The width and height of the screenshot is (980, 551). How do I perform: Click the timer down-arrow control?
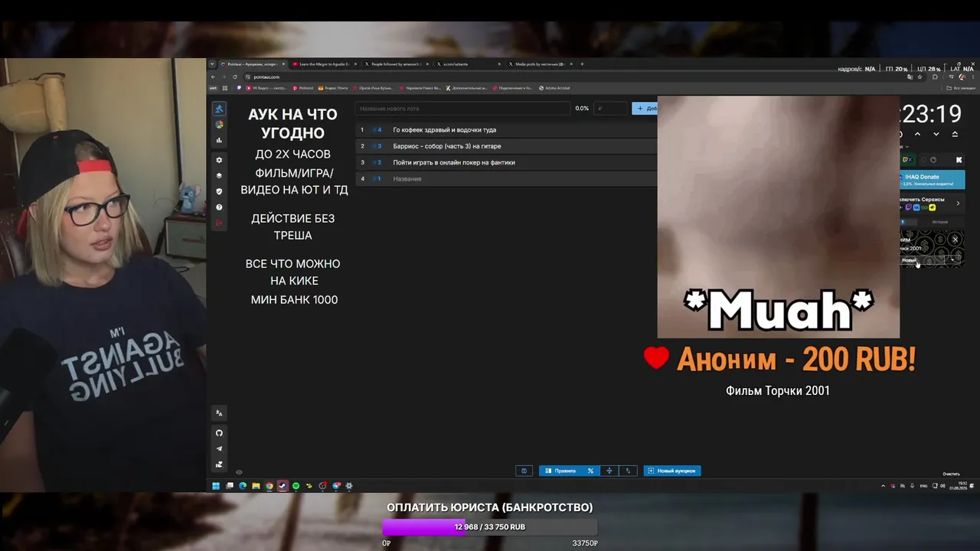click(936, 134)
